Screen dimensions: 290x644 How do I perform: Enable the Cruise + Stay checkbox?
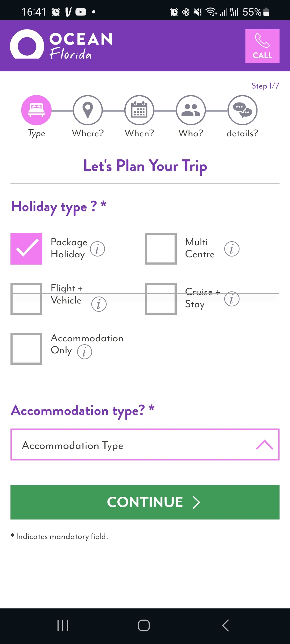(x=161, y=299)
